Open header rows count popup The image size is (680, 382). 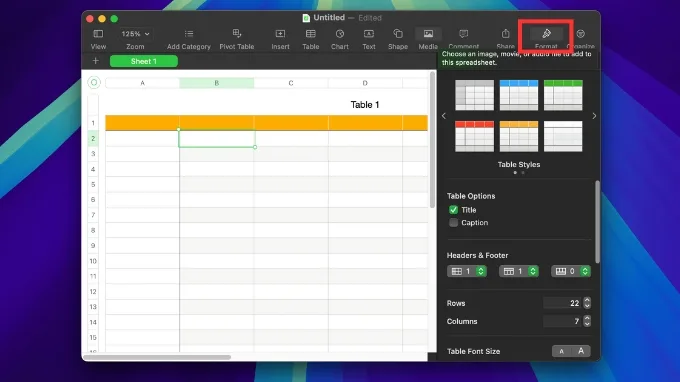point(519,271)
